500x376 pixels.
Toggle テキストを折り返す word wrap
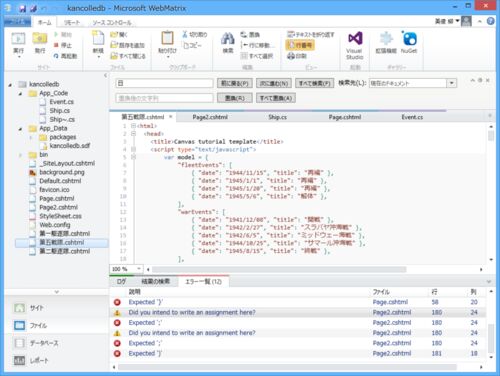[x=311, y=34]
